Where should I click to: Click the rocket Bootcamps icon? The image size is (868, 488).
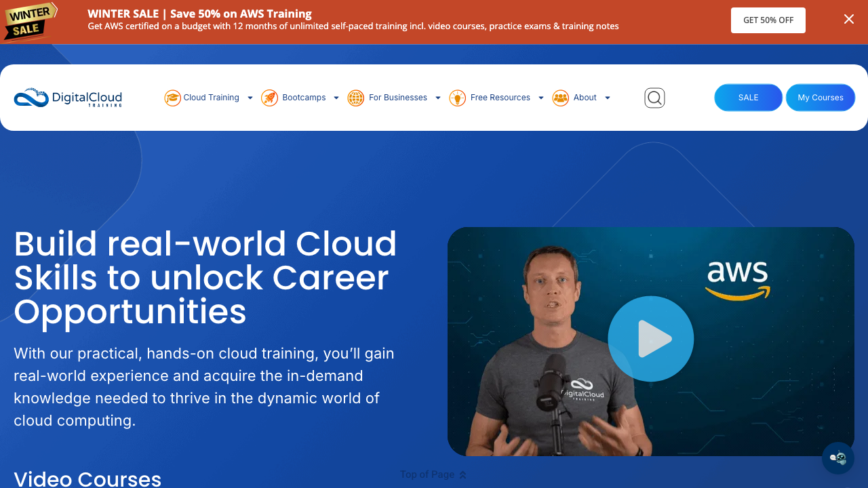pyautogui.click(x=269, y=98)
